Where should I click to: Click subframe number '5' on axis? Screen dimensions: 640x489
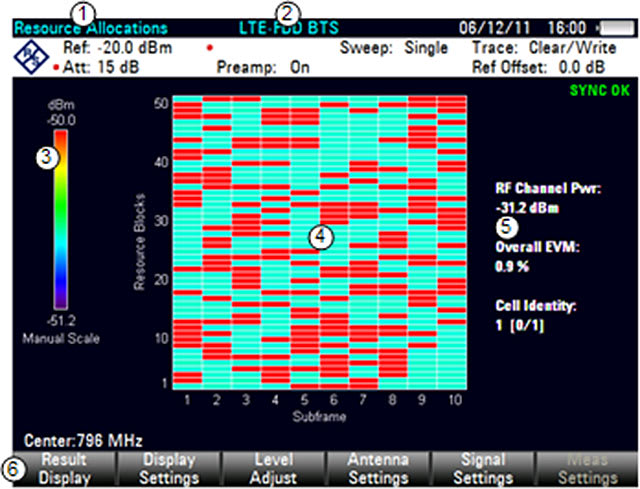(x=304, y=399)
